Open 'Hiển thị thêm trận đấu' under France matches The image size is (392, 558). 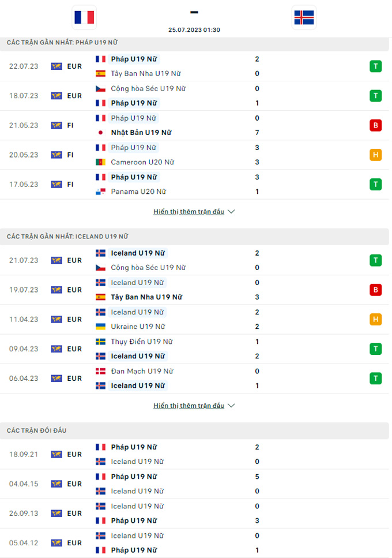[189, 212]
